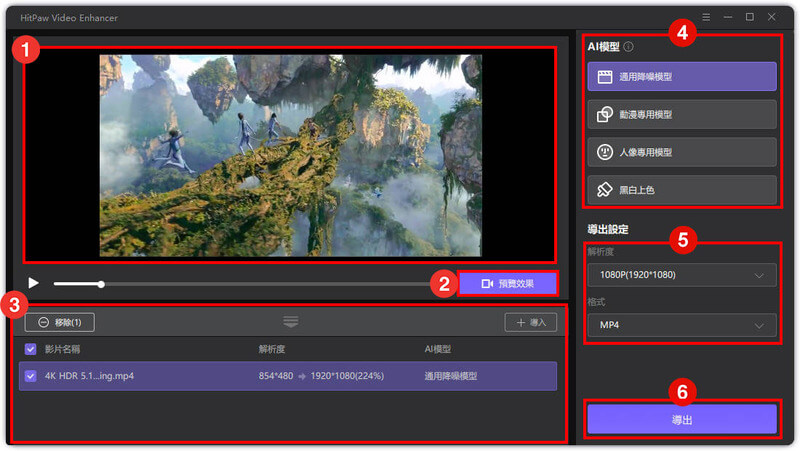Screen dimensions: 800x451
Task: Select the 通用降噪模型 AI model
Action: pos(682,77)
